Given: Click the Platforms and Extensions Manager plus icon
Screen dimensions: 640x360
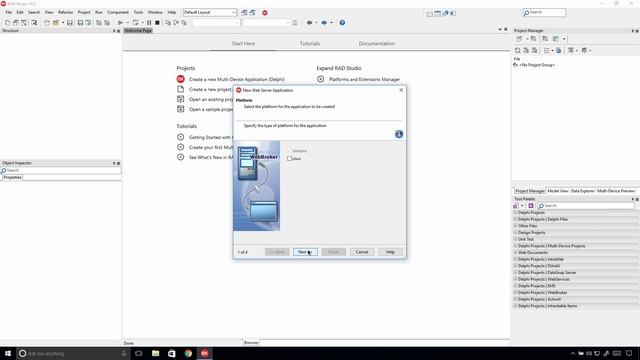Looking at the screenshot, I should pos(320,79).
